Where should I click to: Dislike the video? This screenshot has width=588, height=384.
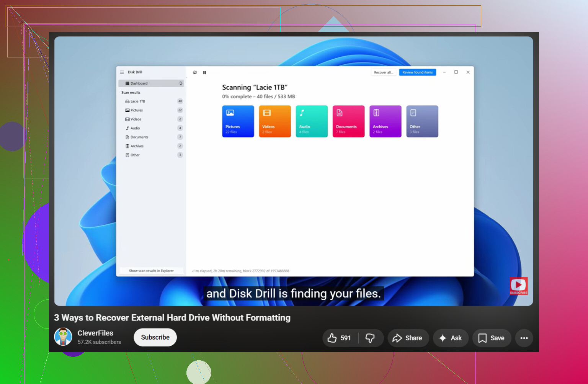point(370,338)
